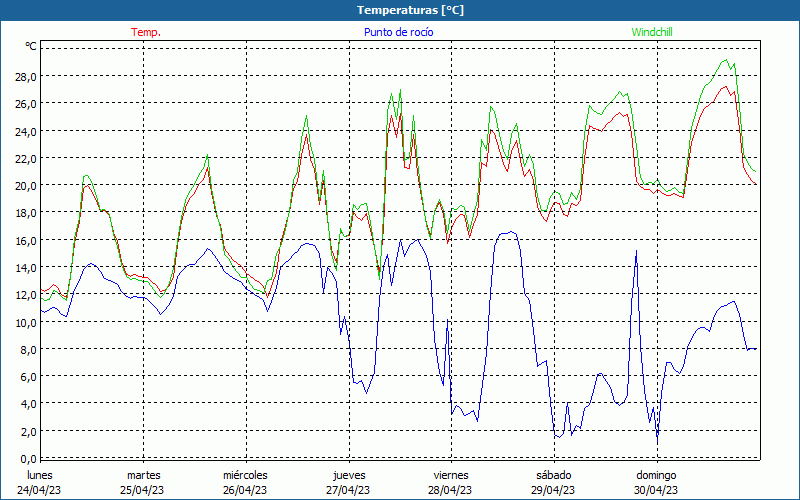Click the '22,0' y-axis value
The image size is (800, 500).
click(26, 158)
